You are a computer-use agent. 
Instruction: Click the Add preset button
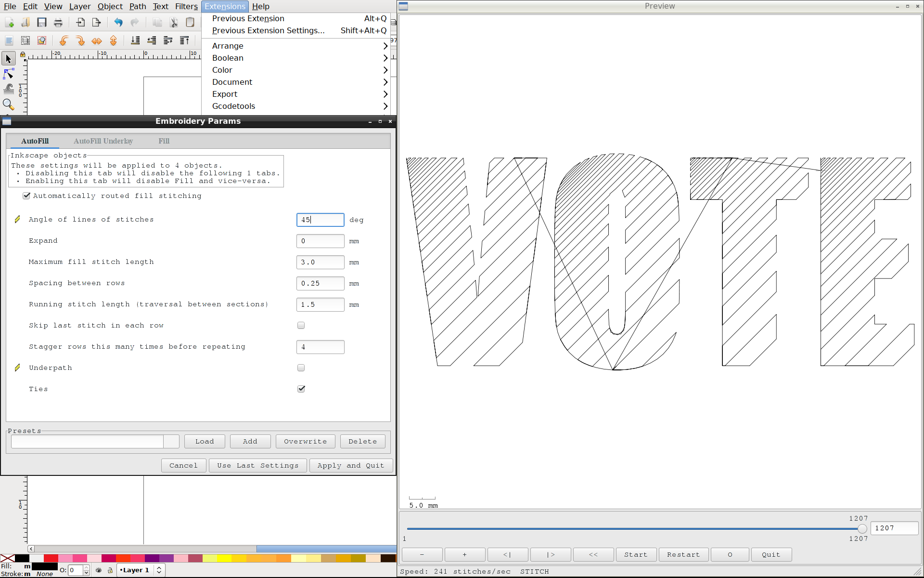click(250, 441)
